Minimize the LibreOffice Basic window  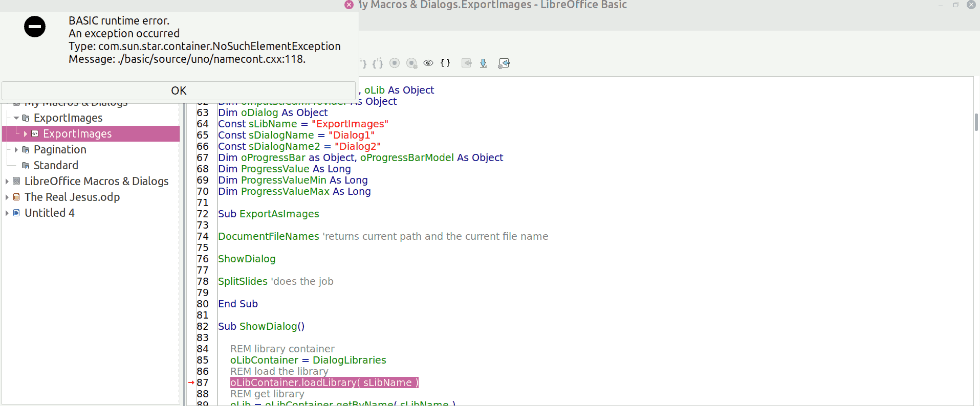941,5
